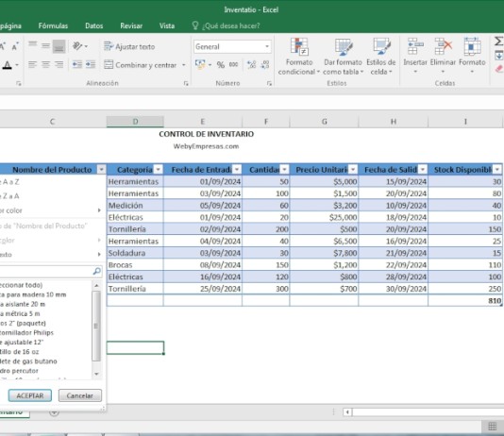Screen dimensions: 504x436
Task: Click the filter search magnifier icon
Action: pyautogui.click(x=96, y=271)
